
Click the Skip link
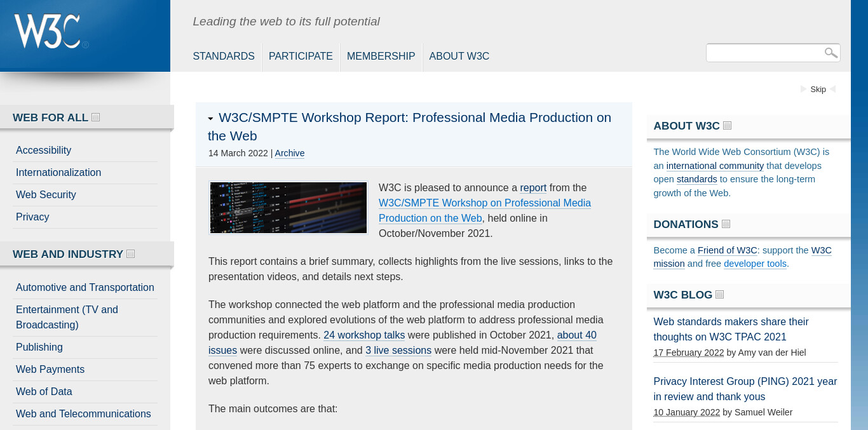[818, 90]
